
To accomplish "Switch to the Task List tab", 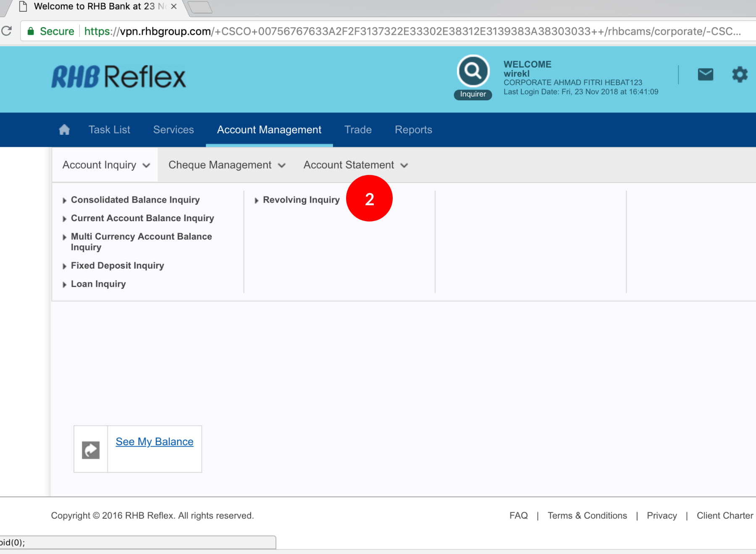I will (x=109, y=130).
